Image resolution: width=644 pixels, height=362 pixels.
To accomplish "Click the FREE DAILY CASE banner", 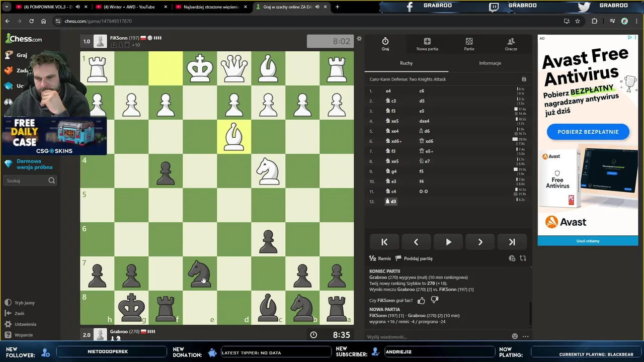I will point(54,136).
